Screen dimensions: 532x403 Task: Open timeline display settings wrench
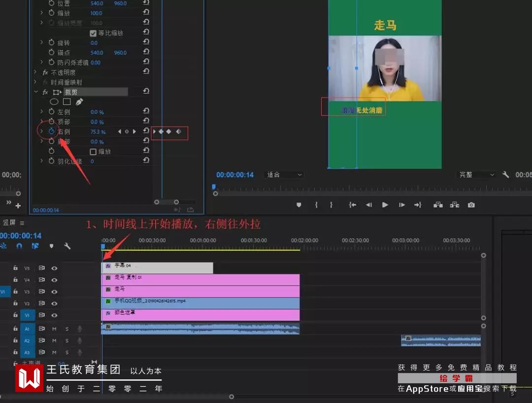click(x=67, y=246)
